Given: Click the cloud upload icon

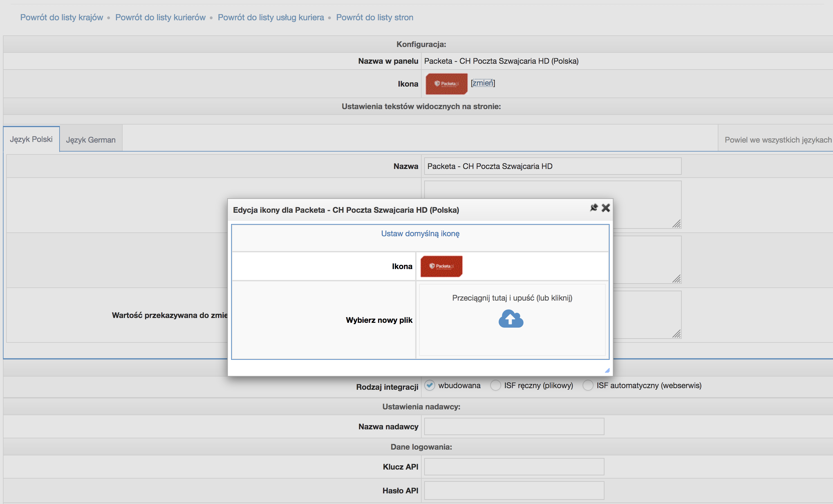Looking at the screenshot, I should pos(511,319).
